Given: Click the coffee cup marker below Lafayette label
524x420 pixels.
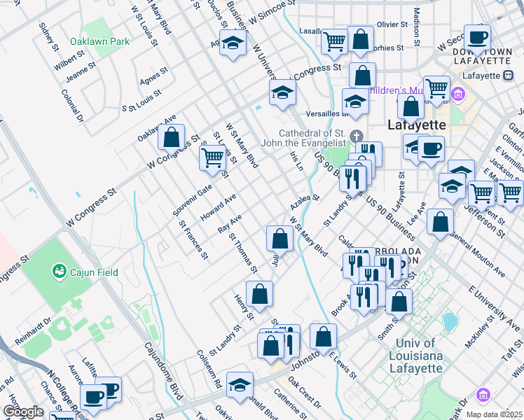Looking at the screenshot, I should tap(431, 150).
